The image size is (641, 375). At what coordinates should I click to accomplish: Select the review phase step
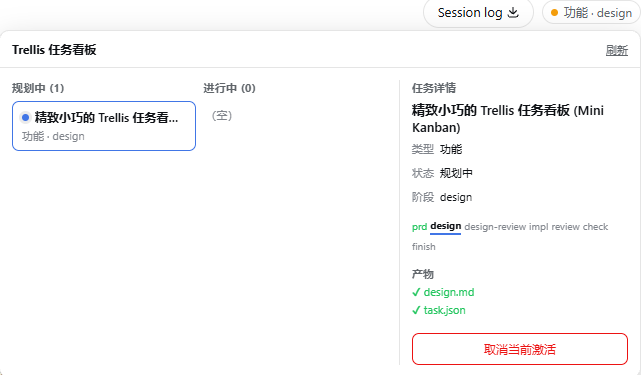[x=565, y=227]
